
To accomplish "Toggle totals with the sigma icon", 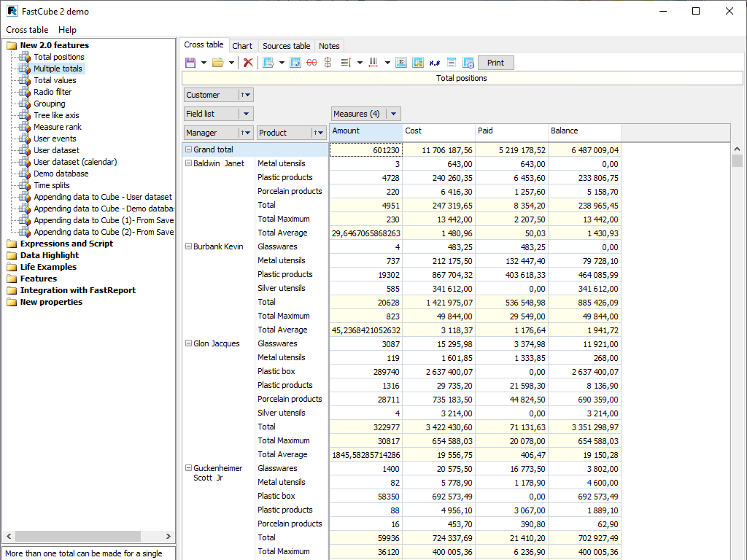I will pos(401,62).
